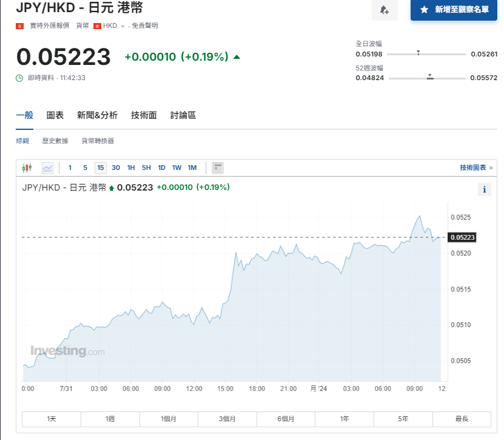The height and width of the screenshot is (440, 504).
Task: Select the 1H chart interval
Action: point(131,168)
